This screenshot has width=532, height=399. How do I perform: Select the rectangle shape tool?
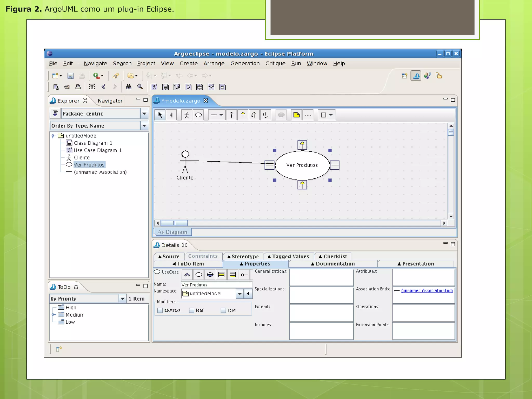(323, 115)
